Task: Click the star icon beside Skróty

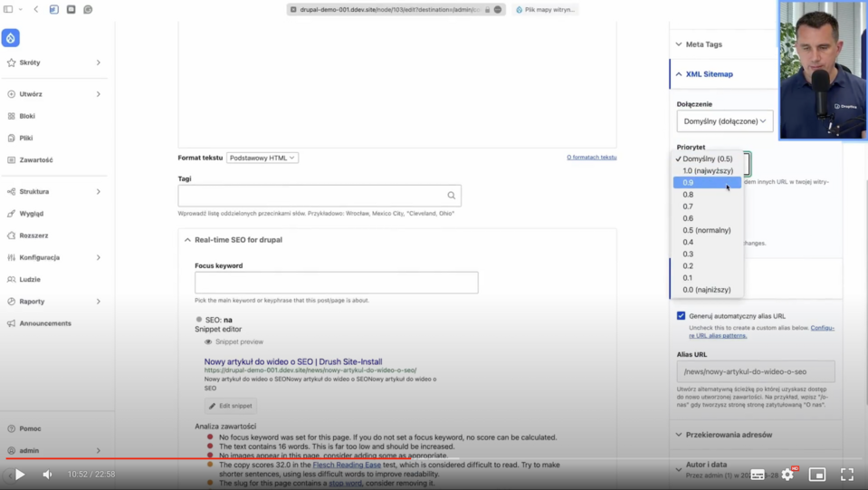Action: pyautogui.click(x=11, y=62)
